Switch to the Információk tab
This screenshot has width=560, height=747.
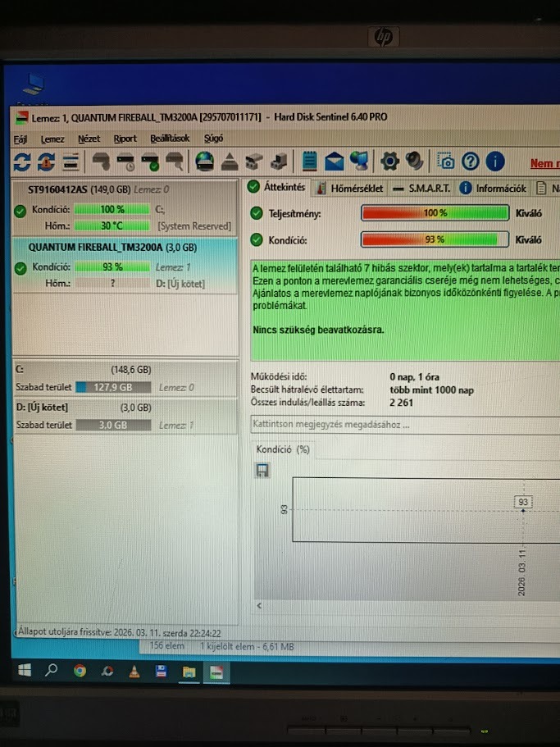pos(494,188)
